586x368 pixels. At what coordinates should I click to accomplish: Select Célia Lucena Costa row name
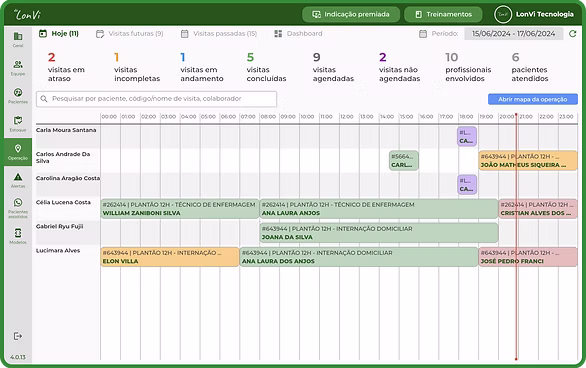[63, 202]
